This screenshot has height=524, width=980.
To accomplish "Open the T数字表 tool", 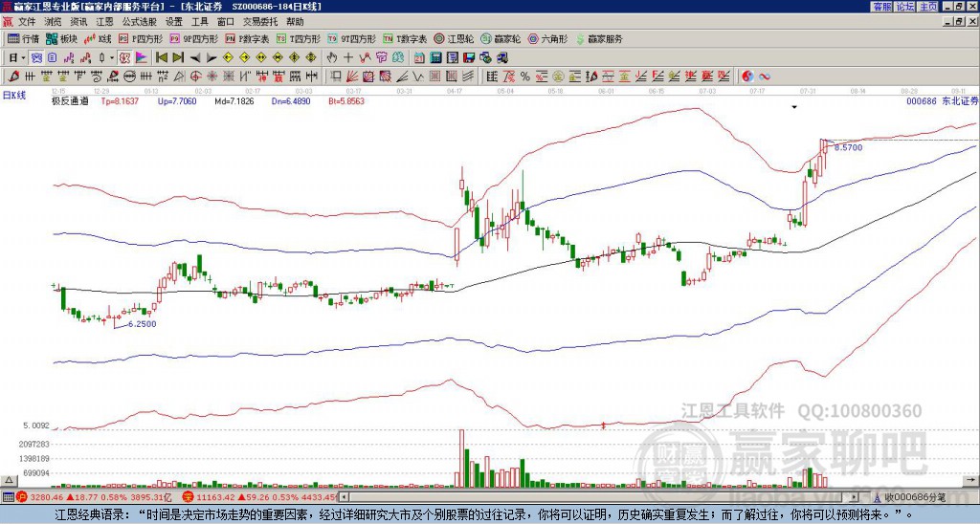I will tap(405, 38).
